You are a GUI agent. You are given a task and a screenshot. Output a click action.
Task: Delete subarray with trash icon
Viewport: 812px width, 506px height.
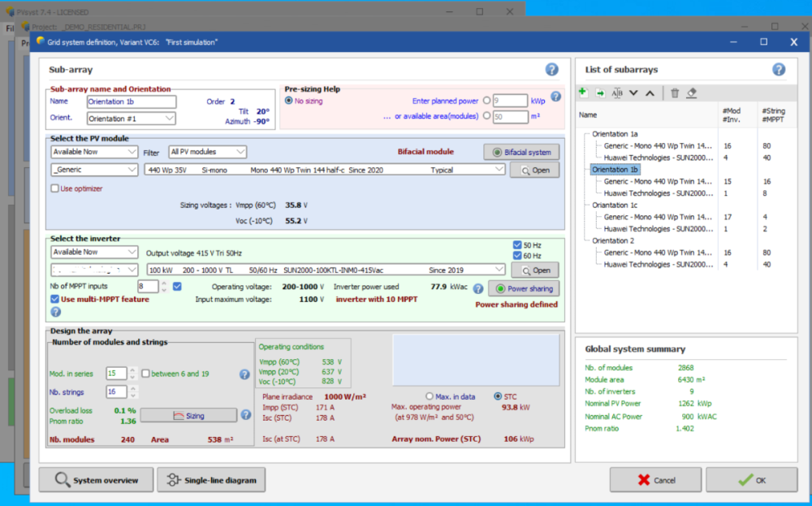tap(675, 93)
